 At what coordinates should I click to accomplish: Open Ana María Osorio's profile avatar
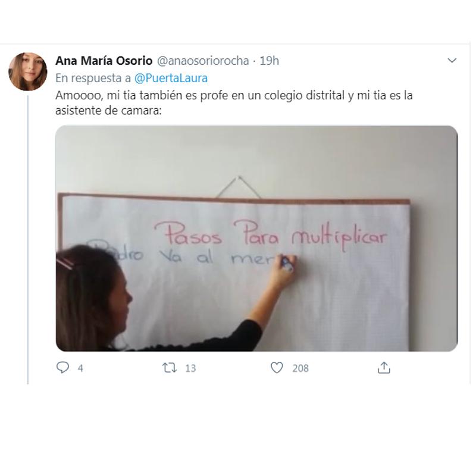[x=28, y=72]
